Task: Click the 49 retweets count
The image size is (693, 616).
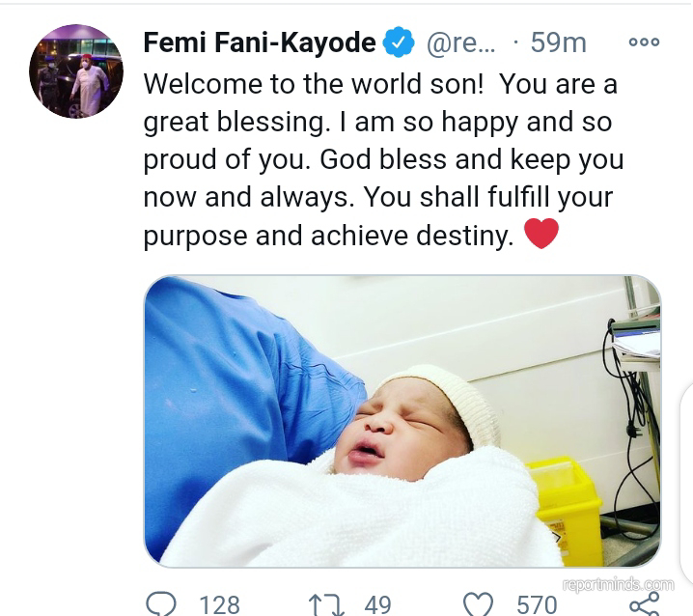Action: [x=377, y=604]
